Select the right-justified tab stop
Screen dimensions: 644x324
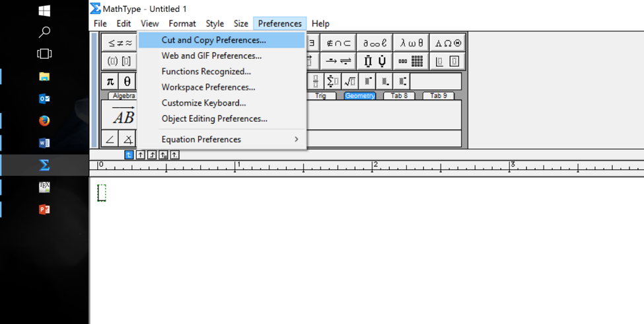(x=152, y=155)
